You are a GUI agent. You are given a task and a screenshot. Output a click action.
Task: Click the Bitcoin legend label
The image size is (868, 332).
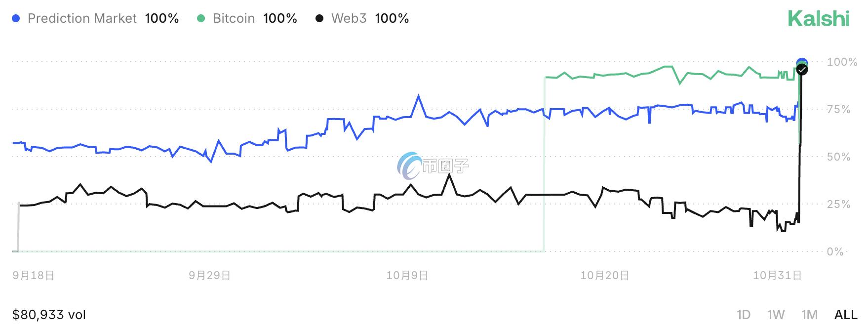[234, 19]
